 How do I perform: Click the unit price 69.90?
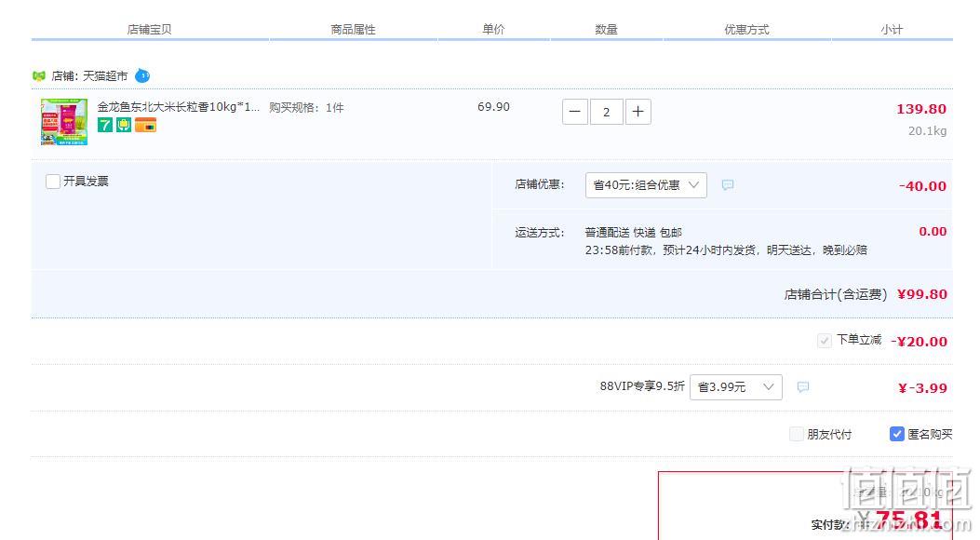[494, 107]
